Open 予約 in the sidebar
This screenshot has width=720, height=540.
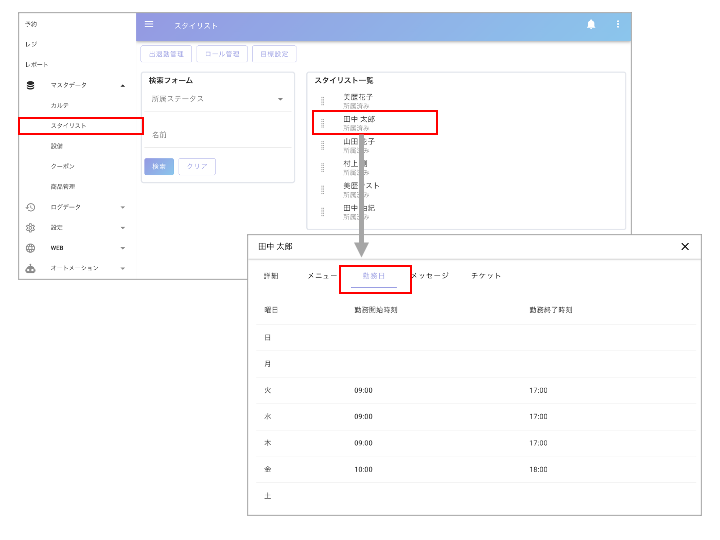click(x=31, y=24)
